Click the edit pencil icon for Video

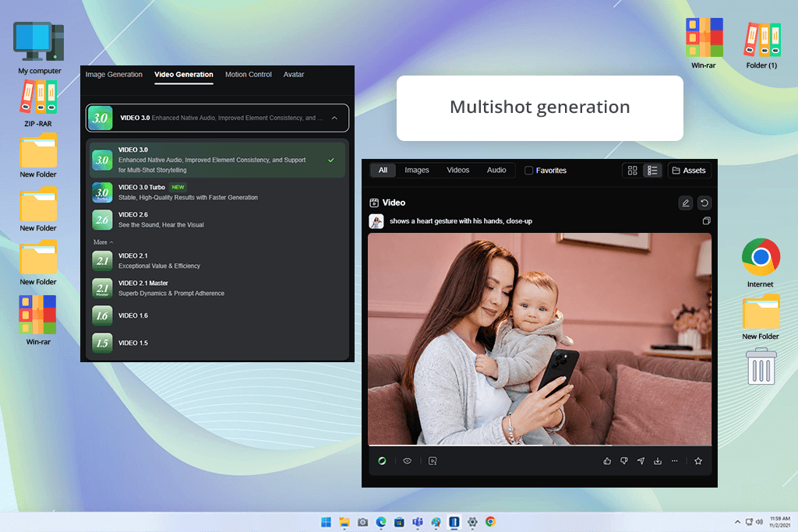point(686,203)
